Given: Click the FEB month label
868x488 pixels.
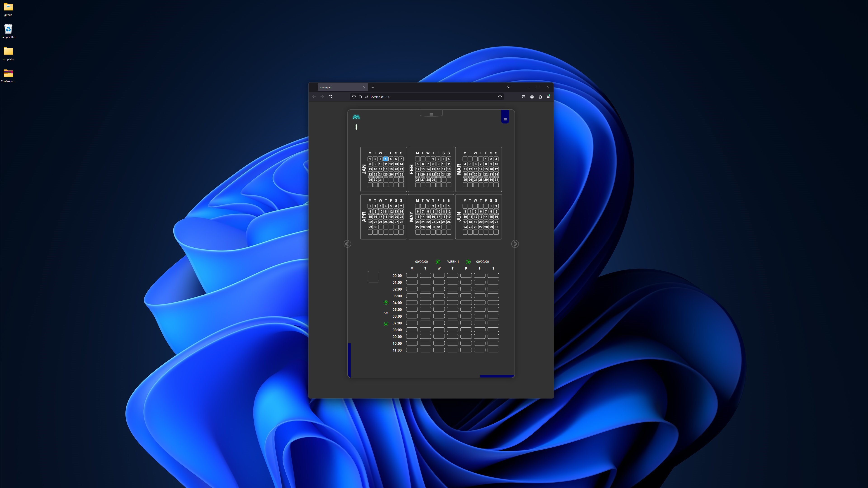Looking at the screenshot, I should (x=411, y=169).
